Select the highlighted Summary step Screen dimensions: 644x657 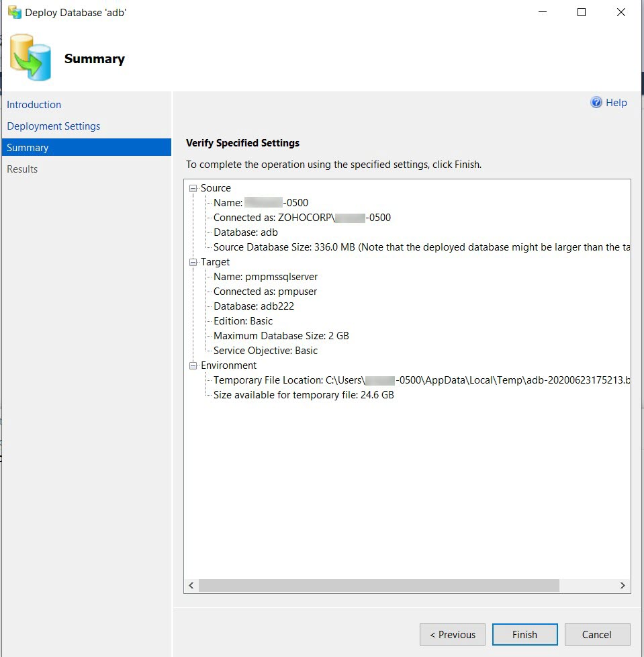(28, 147)
